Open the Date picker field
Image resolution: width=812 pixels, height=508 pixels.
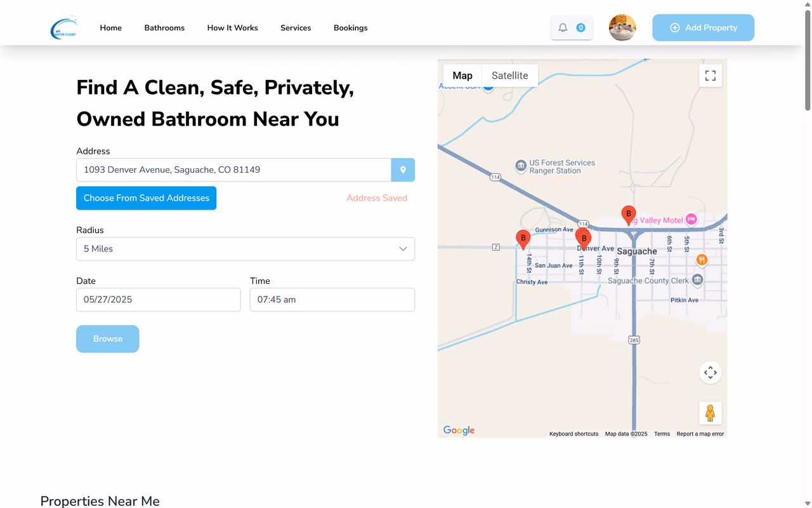pos(158,300)
